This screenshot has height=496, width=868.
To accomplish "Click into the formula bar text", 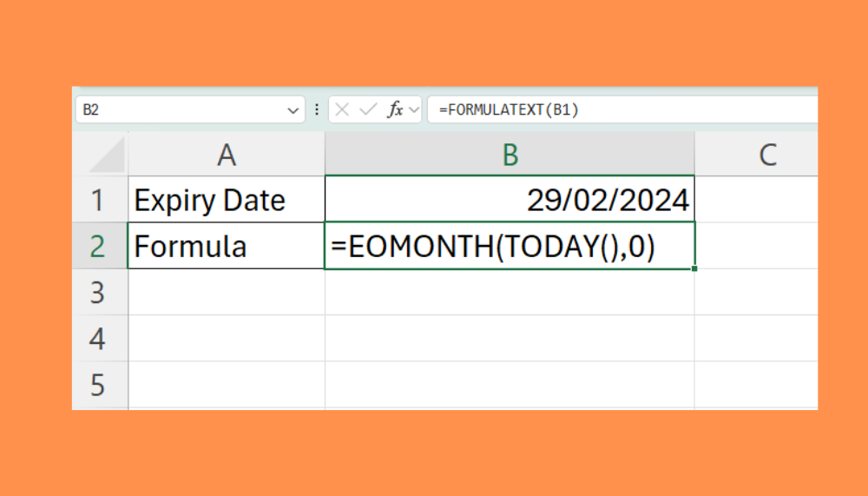I will click(x=608, y=109).
